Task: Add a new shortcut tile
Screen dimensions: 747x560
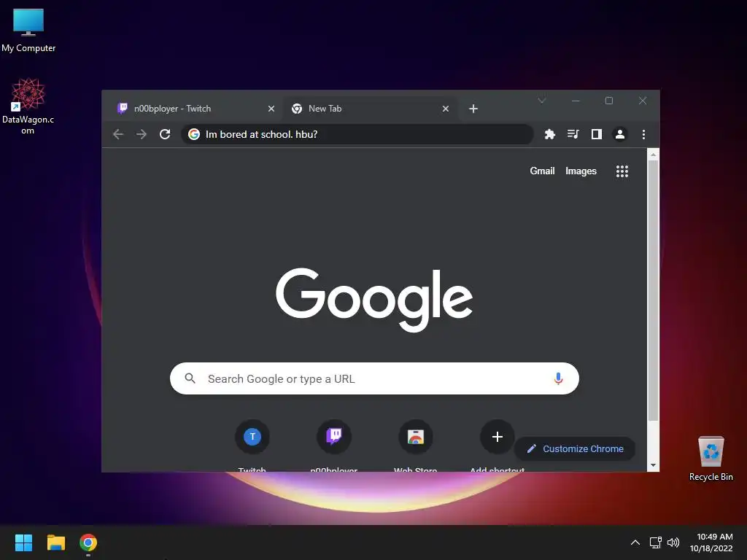Action: (x=498, y=437)
